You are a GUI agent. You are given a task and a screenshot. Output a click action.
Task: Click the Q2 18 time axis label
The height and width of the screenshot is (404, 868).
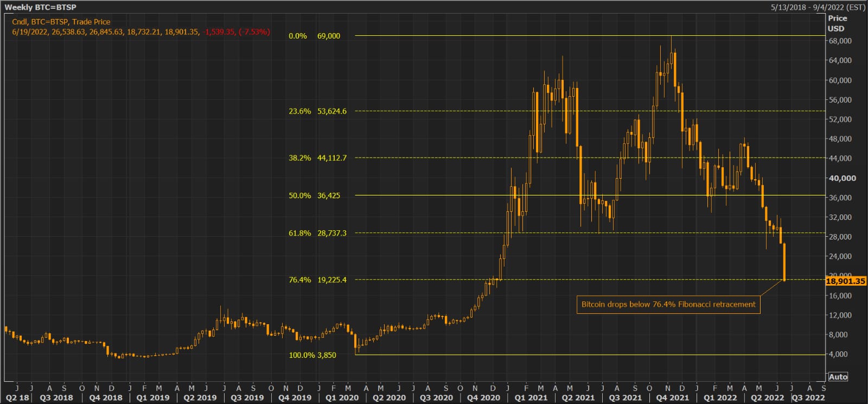pyautogui.click(x=17, y=397)
